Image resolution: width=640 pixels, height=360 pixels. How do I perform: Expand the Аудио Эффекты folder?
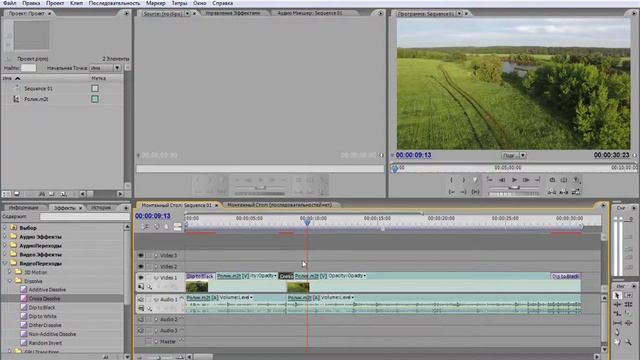(5, 236)
